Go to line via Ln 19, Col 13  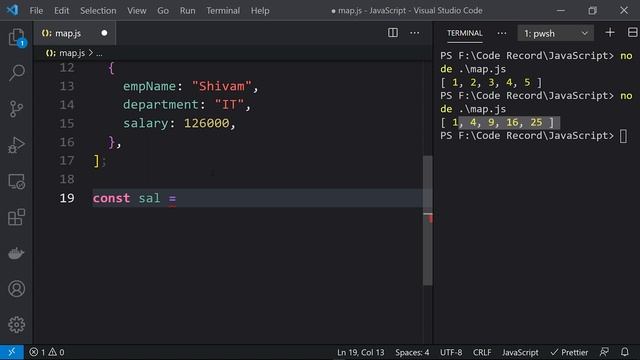[361, 352]
